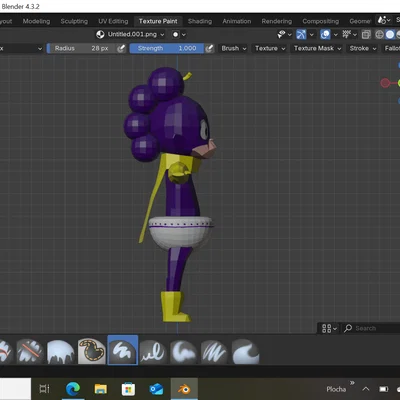Image resolution: width=400 pixels, height=400 pixels.
Task: Choose the dripping paint fill brush thumbnail
Action: [60, 351]
